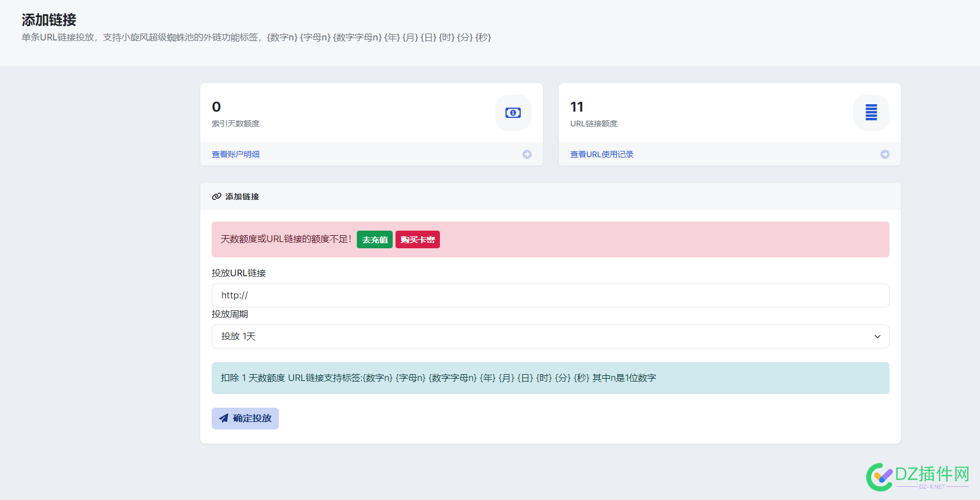Click the paper plane icon on 确定投放 button
980x500 pixels.
pyautogui.click(x=224, y=418)
